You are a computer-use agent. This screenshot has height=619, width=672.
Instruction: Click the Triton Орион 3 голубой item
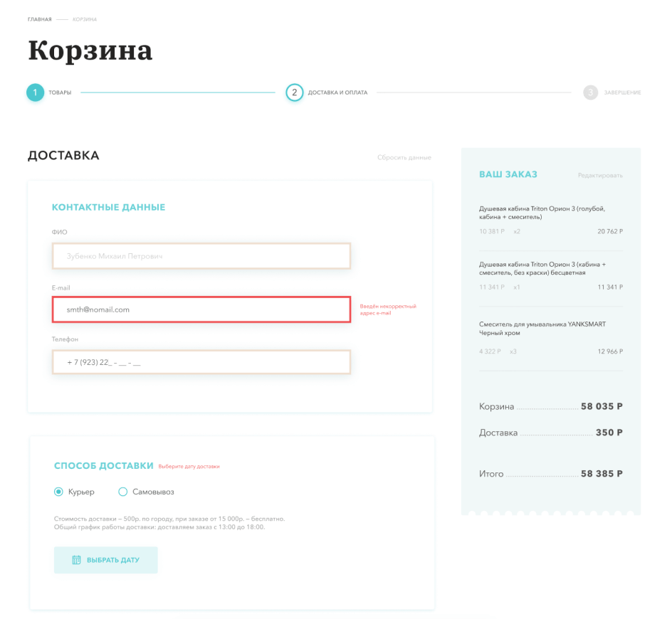pyautogui.click(x=542, y=213)
